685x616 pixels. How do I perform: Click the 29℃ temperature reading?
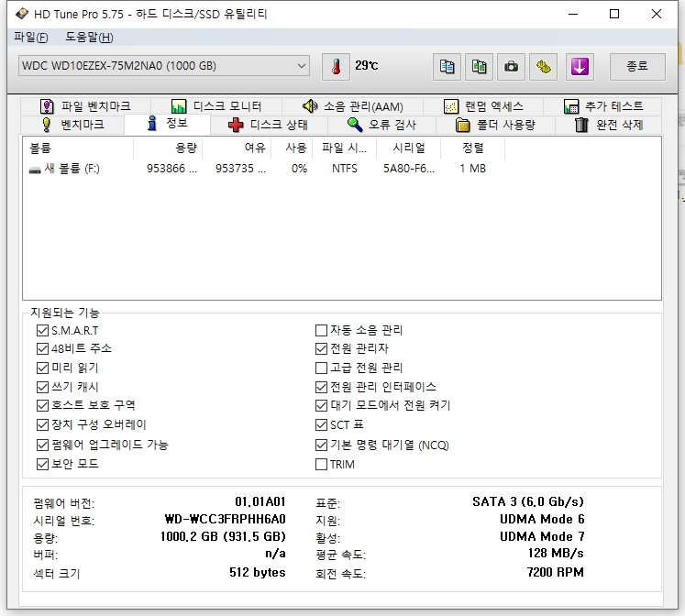(367, 65)
